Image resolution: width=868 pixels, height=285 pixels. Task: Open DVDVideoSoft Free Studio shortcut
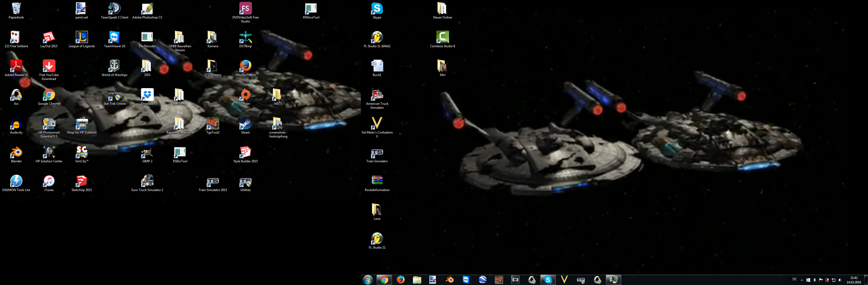[245, 12]
